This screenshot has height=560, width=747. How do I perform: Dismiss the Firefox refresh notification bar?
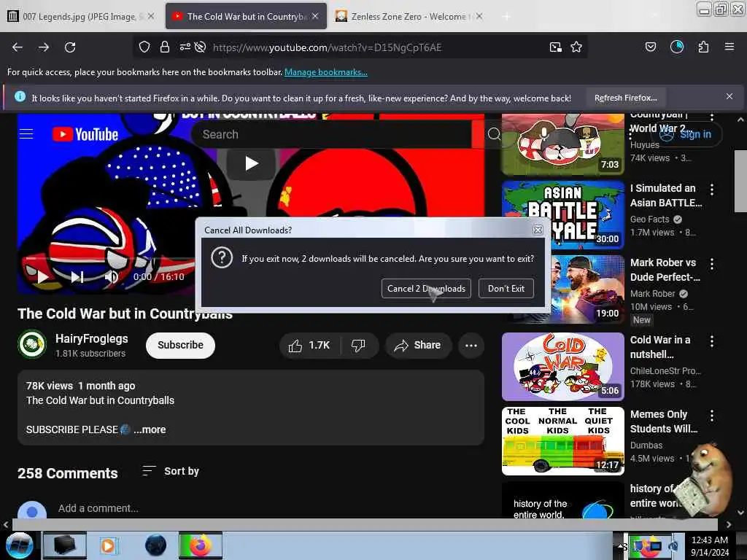(x=729, y=97)
